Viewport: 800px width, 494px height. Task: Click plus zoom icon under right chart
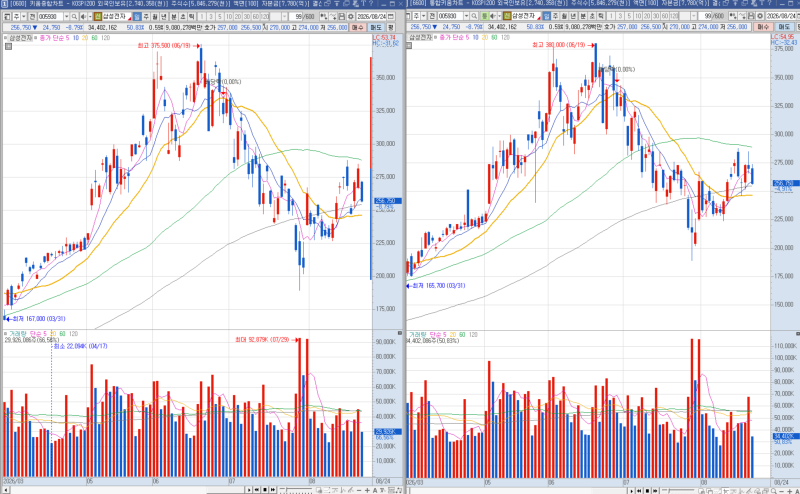tap(790, 491)
